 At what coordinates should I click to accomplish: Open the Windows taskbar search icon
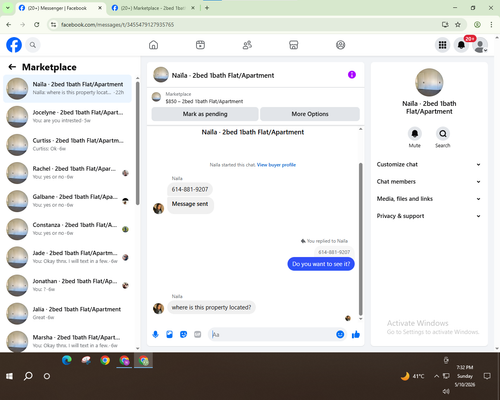pos(28,376)
